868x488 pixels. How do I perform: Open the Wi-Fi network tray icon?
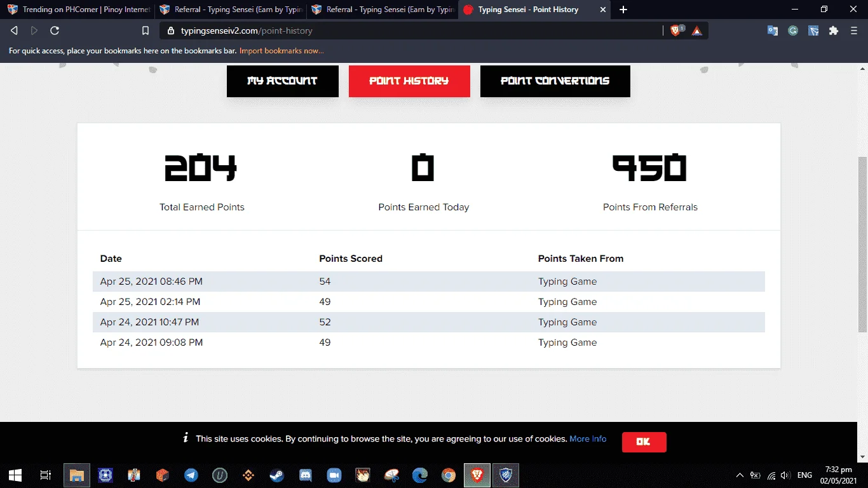click(x=771, y=475)
